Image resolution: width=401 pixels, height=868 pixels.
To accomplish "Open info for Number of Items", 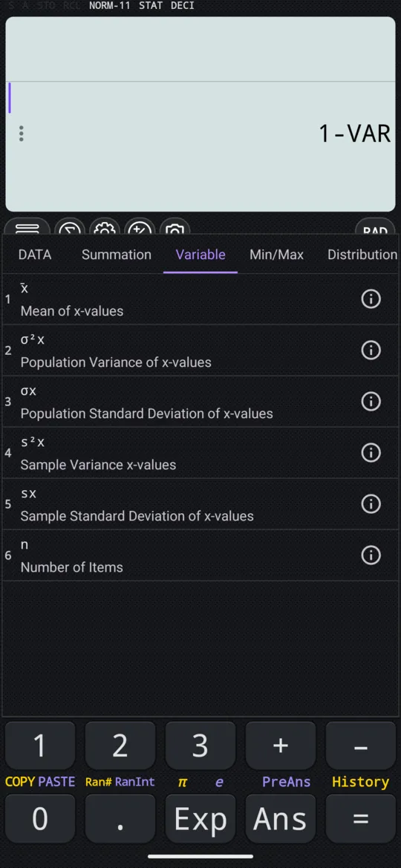I will tap(371, 555).
